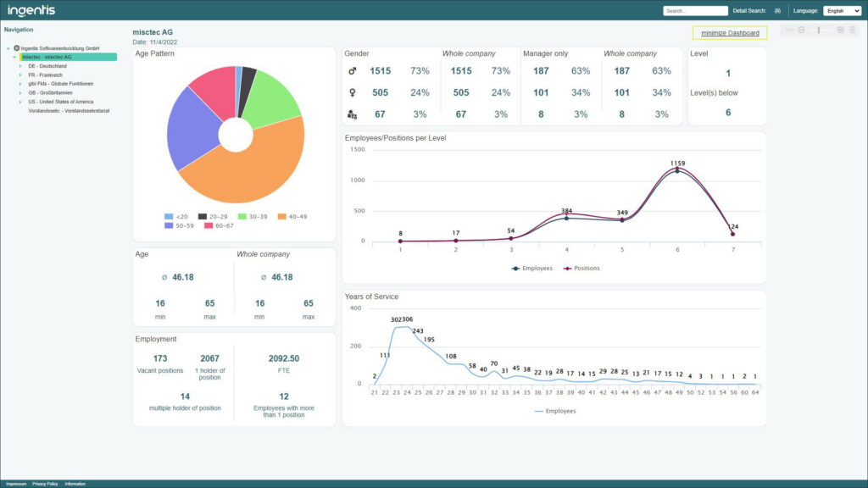
Task: Click the zoom out icon near the slider
Action: [801, 30]
